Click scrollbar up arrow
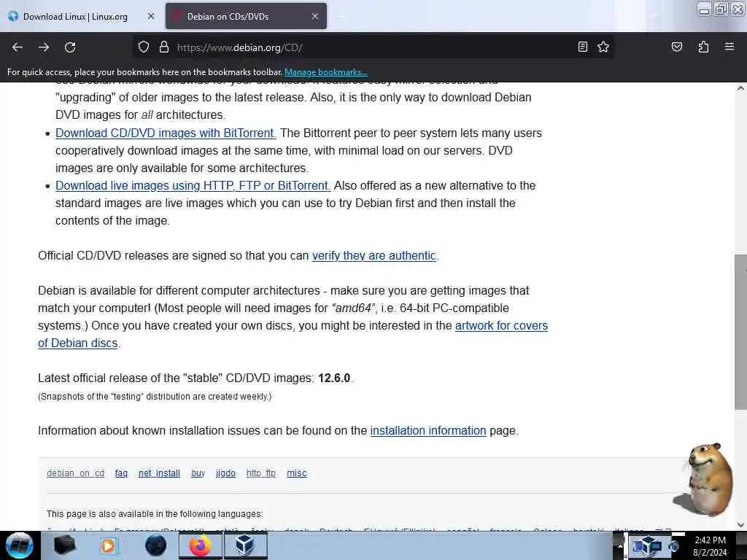This screenshot has width=747, height=560. (x=740, y=88)
